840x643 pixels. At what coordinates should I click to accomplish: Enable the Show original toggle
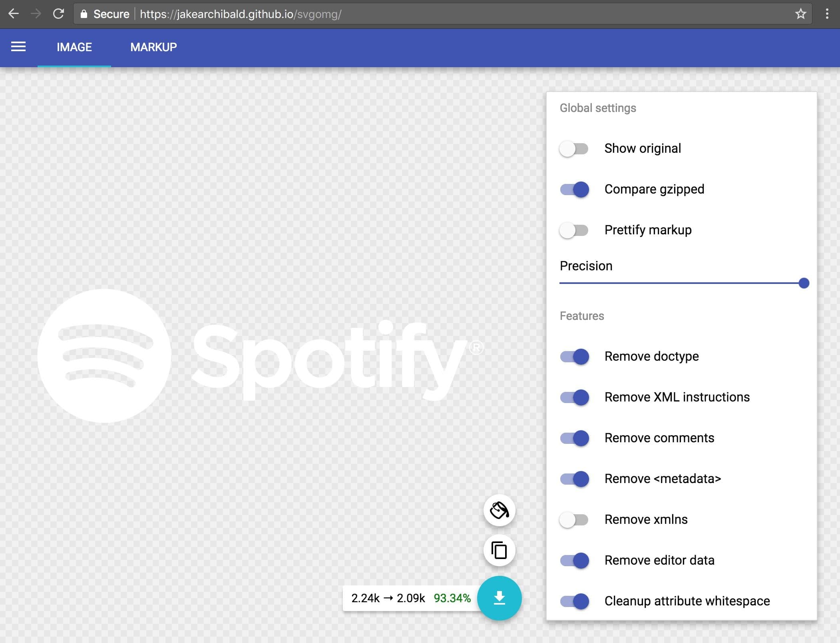574,149
